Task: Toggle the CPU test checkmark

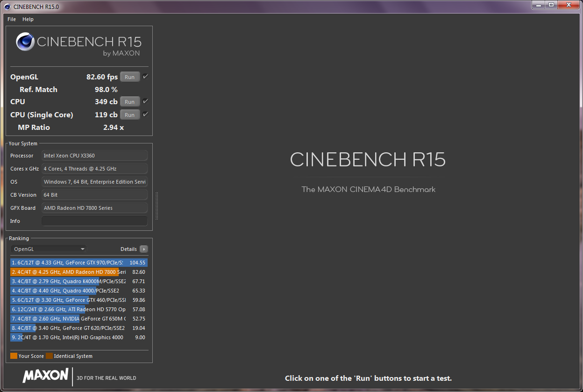Action: tap(145, 101)
